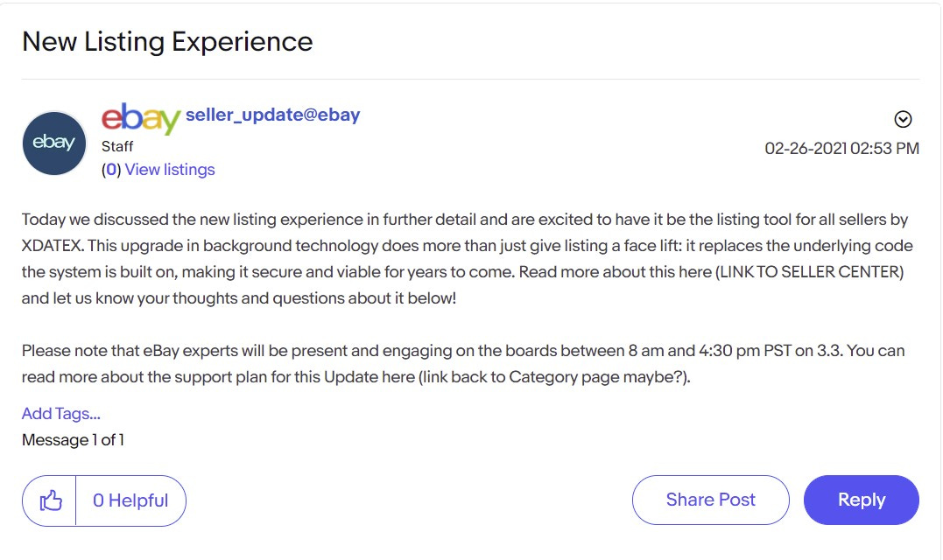Open the View listings link
943x560 pixels.
pyautogui.click(x=170, y=170)
